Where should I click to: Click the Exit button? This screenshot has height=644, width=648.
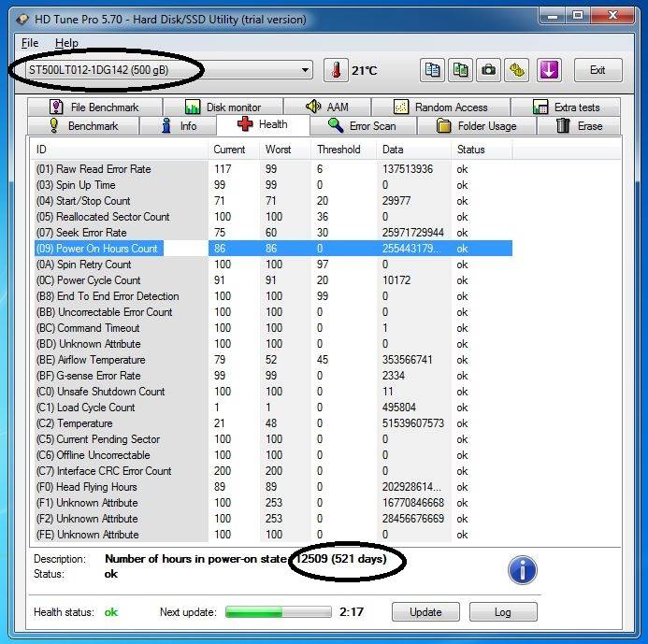click(598, 70)
